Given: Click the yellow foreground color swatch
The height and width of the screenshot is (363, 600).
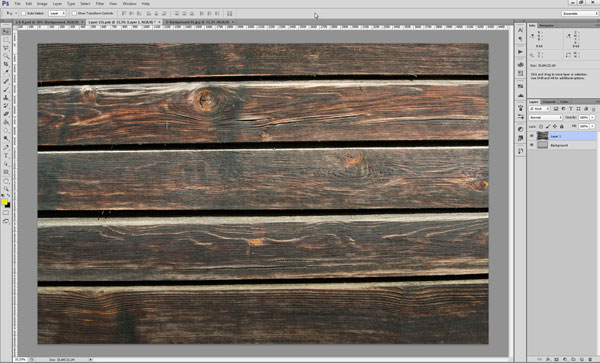Looking at the screenshot, I should click(4, 202).
